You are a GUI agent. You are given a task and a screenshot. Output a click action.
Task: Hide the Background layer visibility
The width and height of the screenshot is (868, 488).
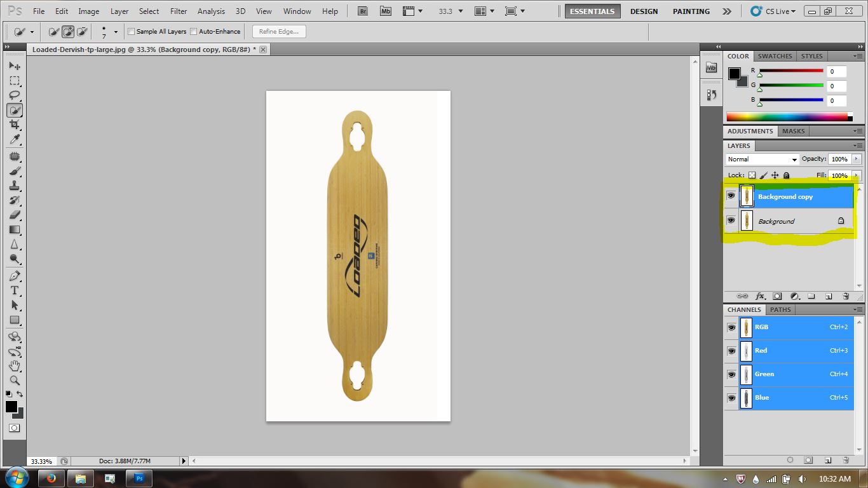(x=731, y=220)
